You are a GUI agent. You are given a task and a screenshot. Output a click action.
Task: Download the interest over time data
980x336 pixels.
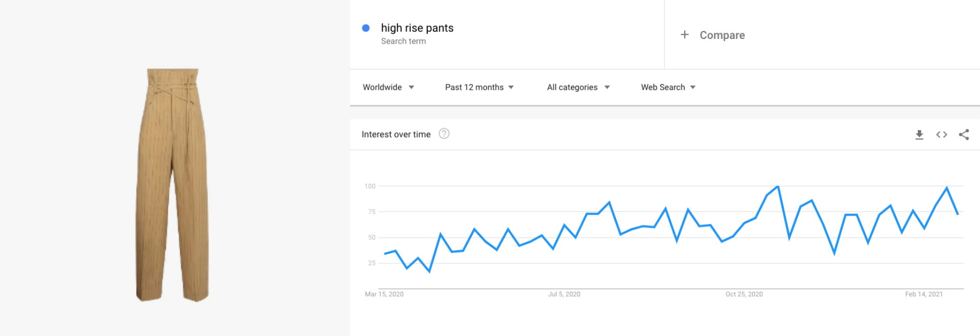(919, 135)
